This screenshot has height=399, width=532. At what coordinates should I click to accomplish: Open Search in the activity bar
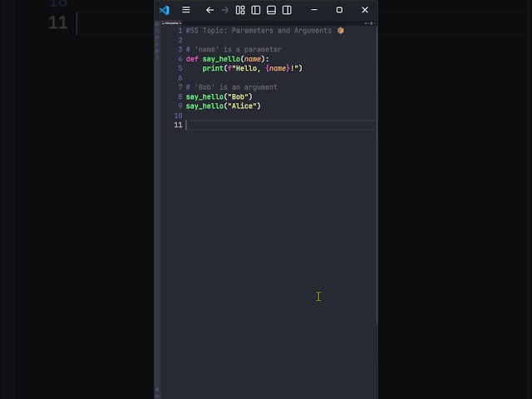pos(157,31)
